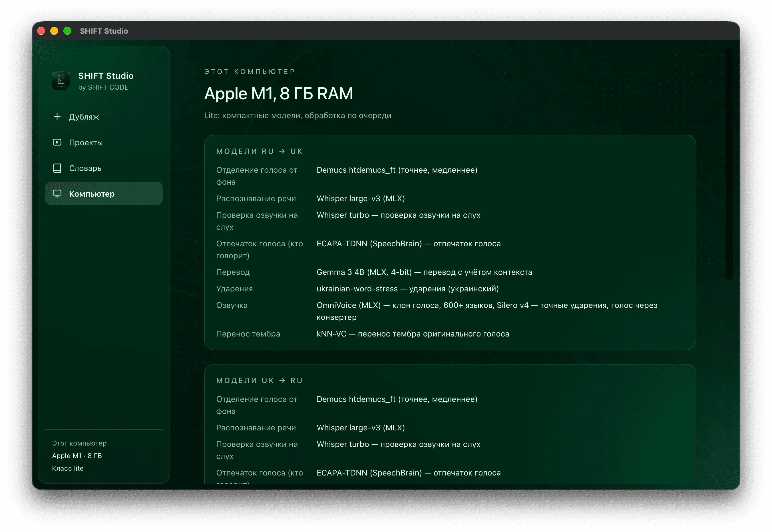Click the kNN-VC timbre transfer text
772x532 pixels.
[413, 334]
